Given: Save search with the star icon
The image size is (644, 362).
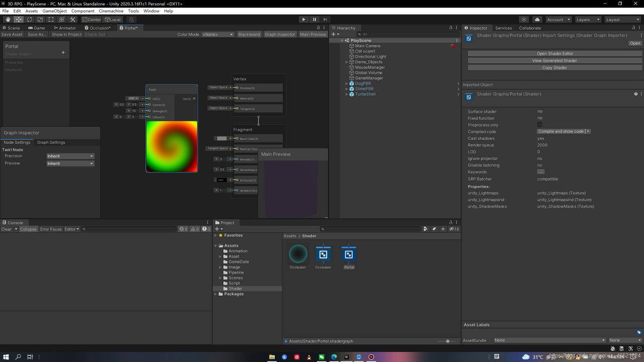Looking at the screenshot, I should 443,229.
